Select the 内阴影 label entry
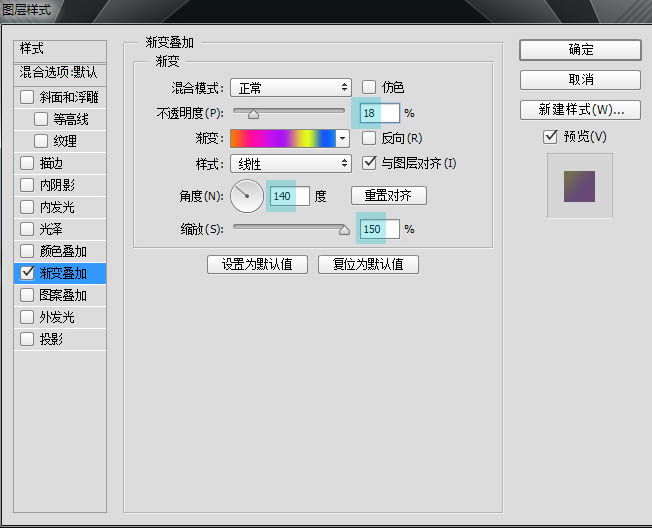Viewport: 652px width, 528px height. pyautogui.click(x=57, y=185)
